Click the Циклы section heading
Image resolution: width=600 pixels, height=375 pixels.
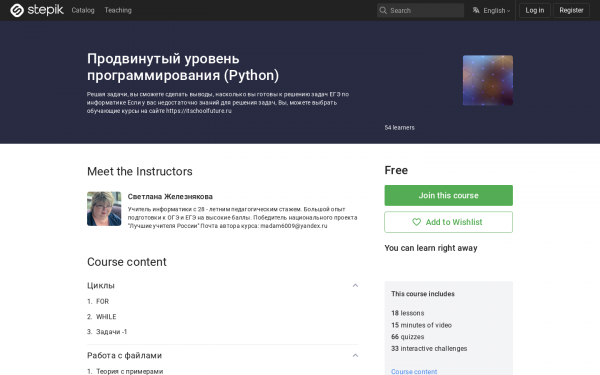click(101, 285)
